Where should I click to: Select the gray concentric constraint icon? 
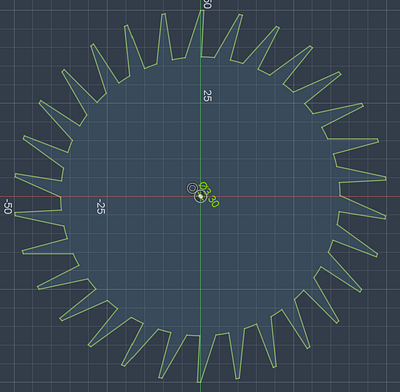pyautogui.click(x=192, y=188)
